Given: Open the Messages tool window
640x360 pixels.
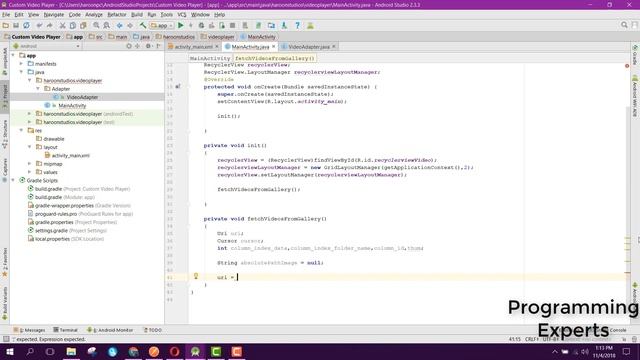Looking at the screenshot, I should click(x=29, y=330).
